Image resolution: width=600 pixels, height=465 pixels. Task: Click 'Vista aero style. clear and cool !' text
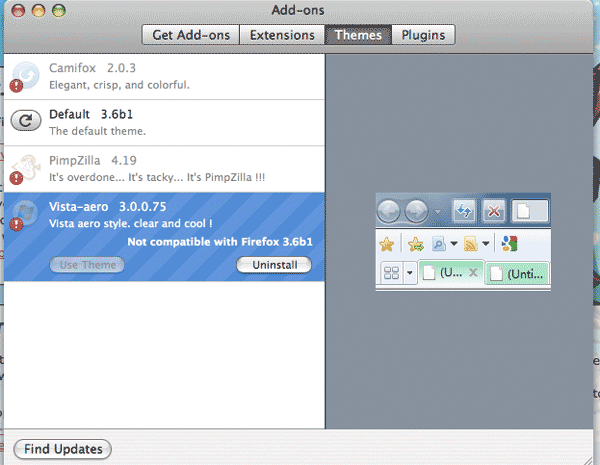point(130,224)
